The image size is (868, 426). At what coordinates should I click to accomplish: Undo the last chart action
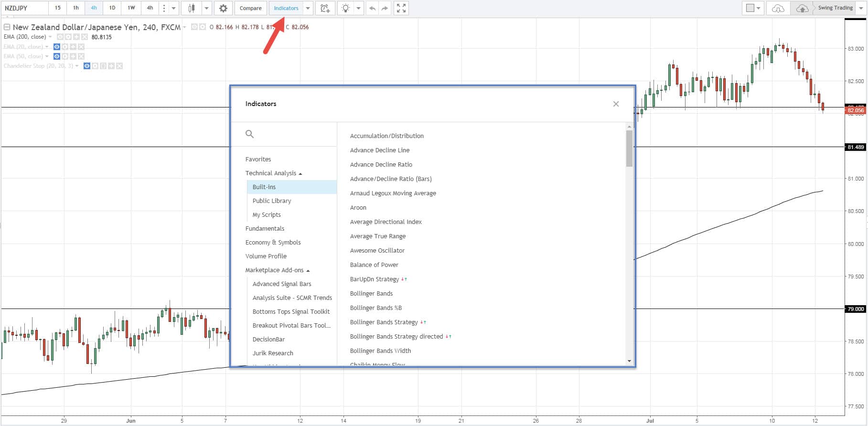(x=372, y=8)
